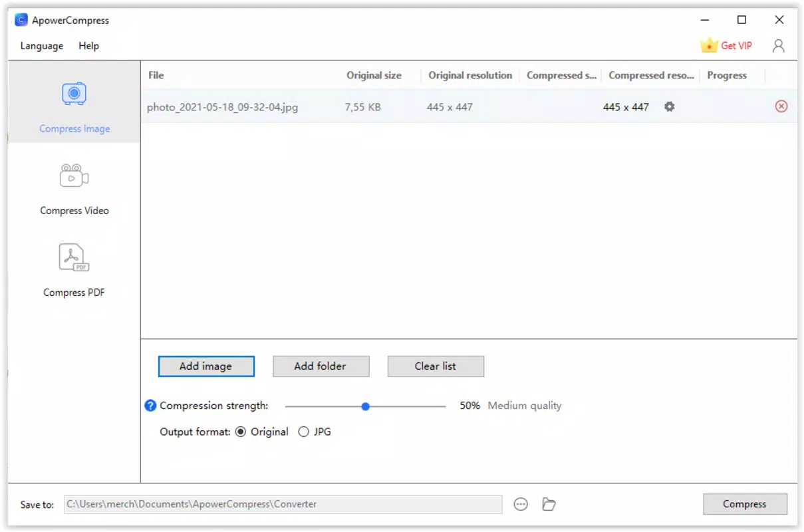Click the compression strength slider handle
804x532 pixels.
click(x=365, y=406)
